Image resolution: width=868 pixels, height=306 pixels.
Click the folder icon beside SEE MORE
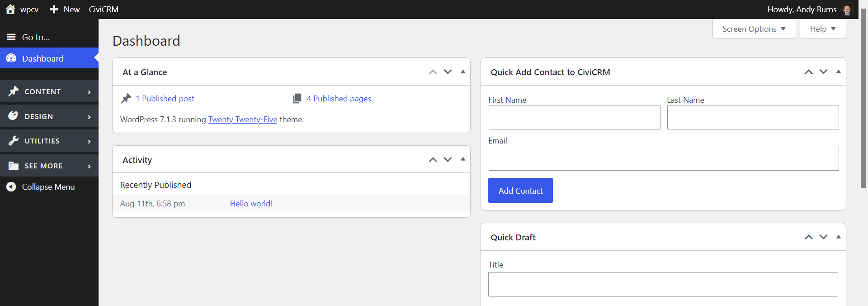(14, 166)
